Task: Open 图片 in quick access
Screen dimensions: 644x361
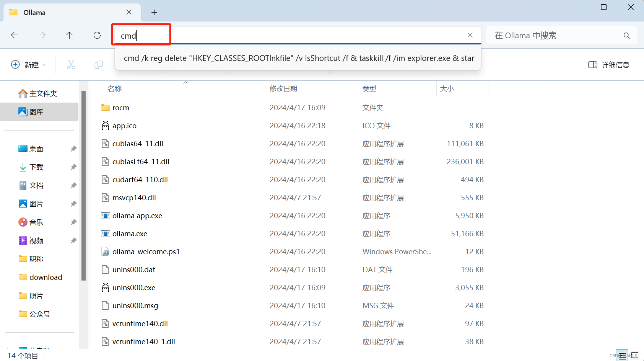Action: pos(36,204)
